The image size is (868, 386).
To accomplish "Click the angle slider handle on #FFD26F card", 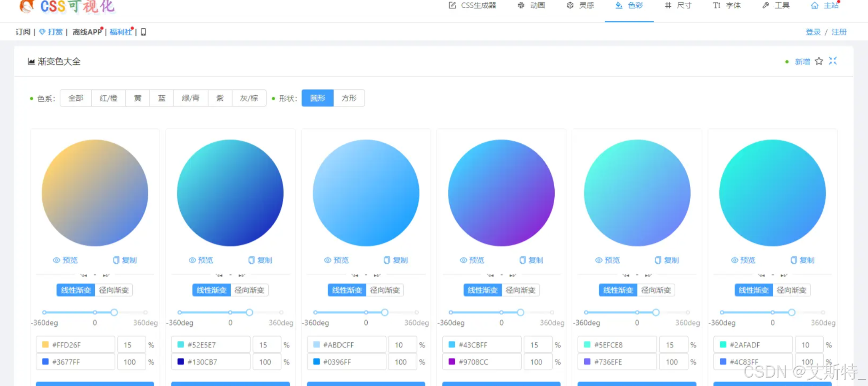I will point(114,312).
